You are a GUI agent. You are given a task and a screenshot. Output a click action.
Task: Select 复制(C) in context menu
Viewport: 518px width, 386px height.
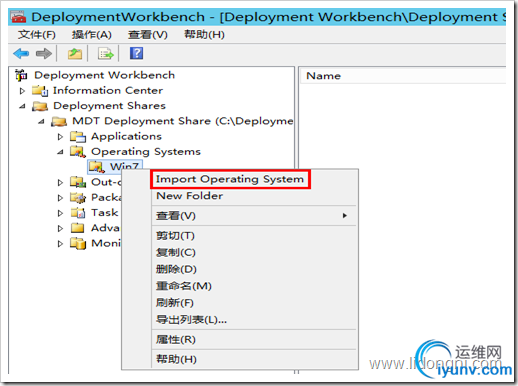[x=255, y=252]
